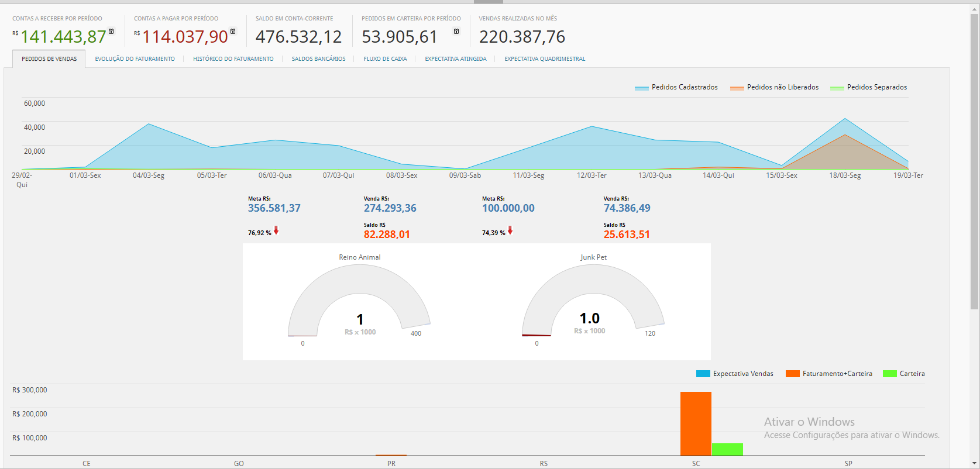The width and height of the screenshot is (980, 469).
Task: Click calendar icon beside Contas a Receber value
Action: pos(111,32)
